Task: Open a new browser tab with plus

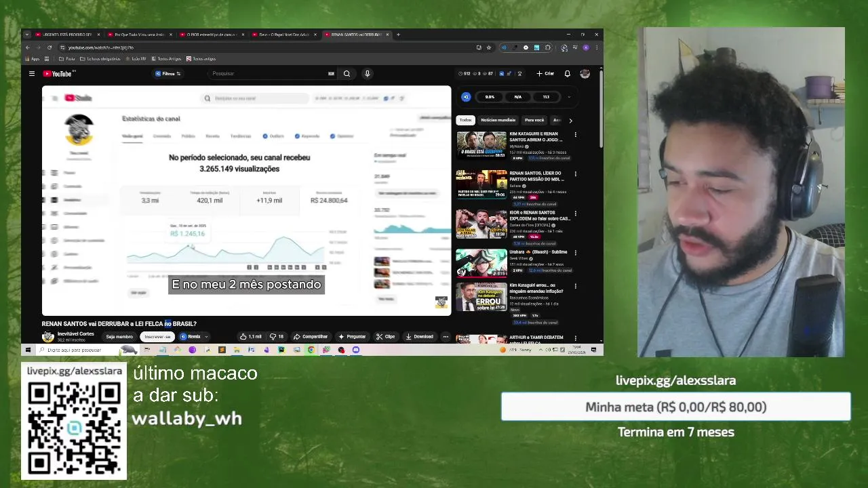Action: (398, 35)
